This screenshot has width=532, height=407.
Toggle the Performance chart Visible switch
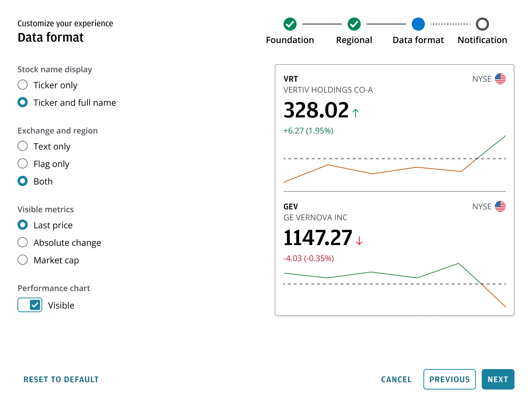(x=30, y=305)
